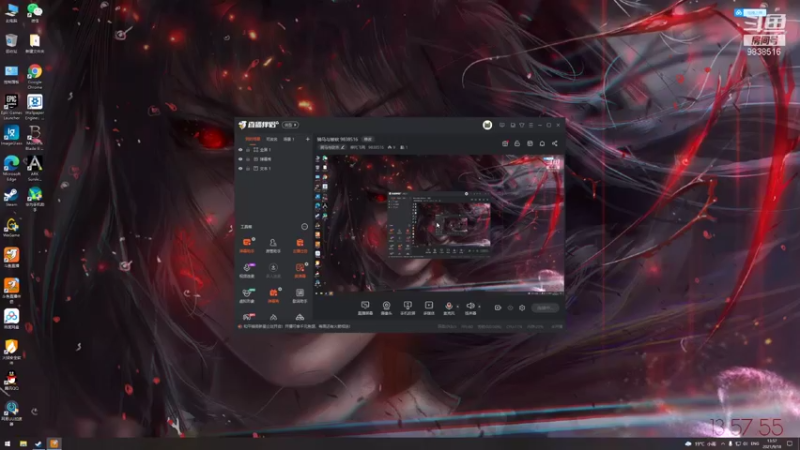Open the mode dropdown beside the app logo
Screen dimensions: 800x450
[x=290, y=125]
